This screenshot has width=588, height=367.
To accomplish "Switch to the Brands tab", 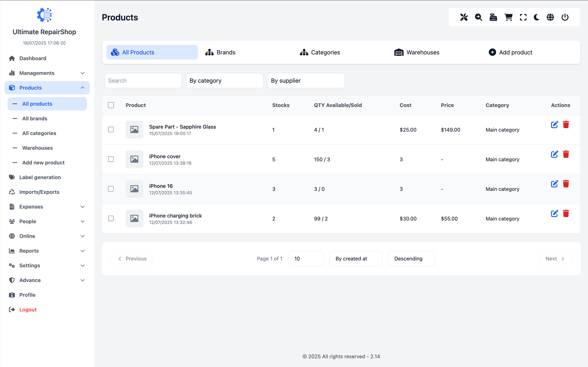I will [x=220, y=52].
